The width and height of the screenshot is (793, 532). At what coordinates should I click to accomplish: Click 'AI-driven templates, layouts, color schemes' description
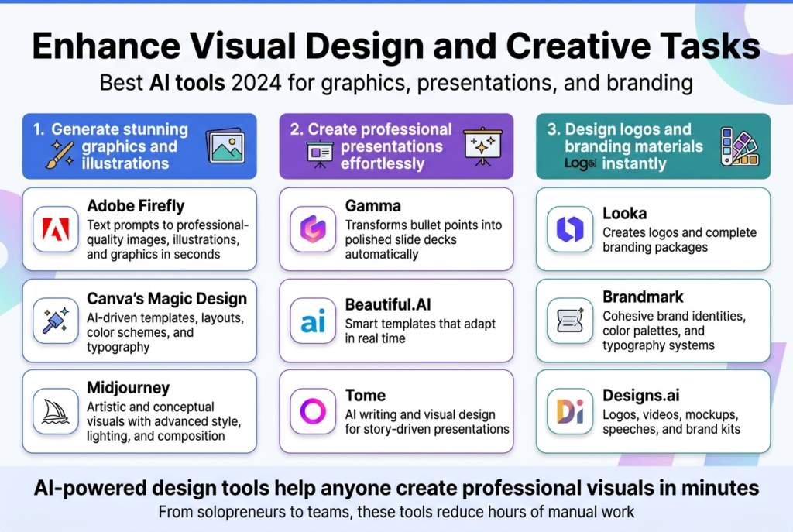(x=166, y=332)
